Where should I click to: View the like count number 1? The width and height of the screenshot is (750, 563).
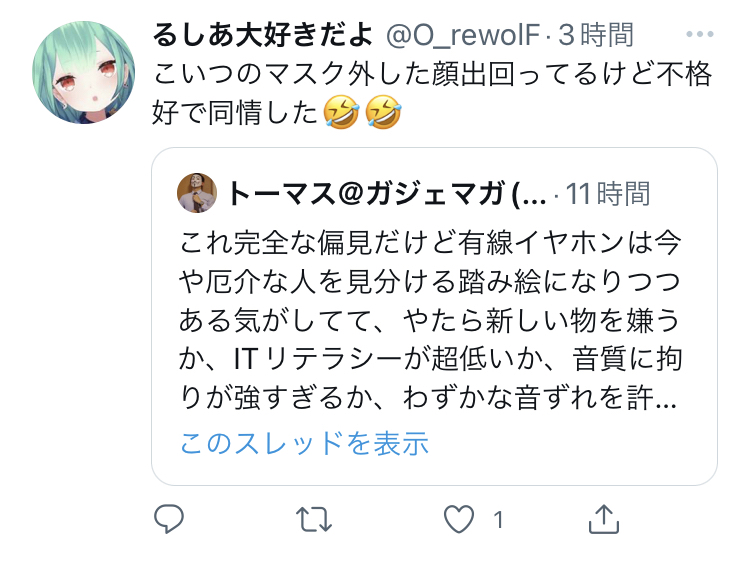pyautogui.click(x=498, y=519)
